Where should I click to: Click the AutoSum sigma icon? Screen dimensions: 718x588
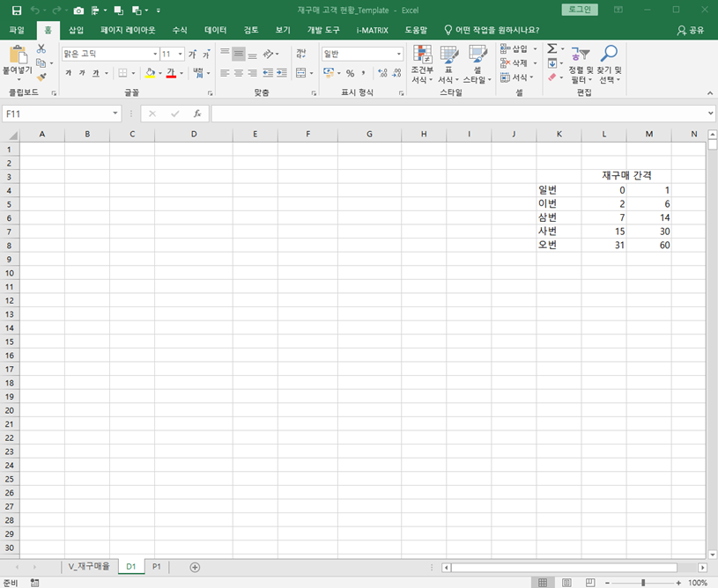pos(551,49)
